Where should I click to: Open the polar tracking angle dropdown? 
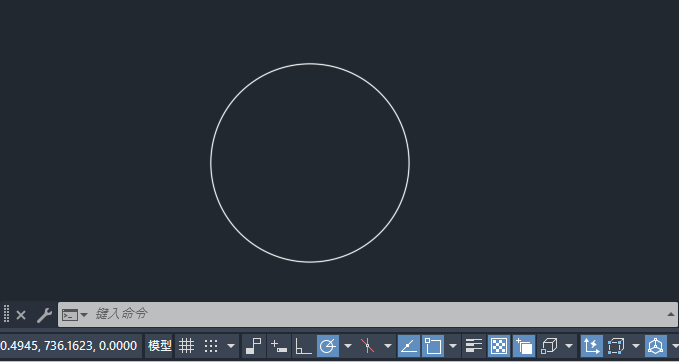tap(347, 346)
